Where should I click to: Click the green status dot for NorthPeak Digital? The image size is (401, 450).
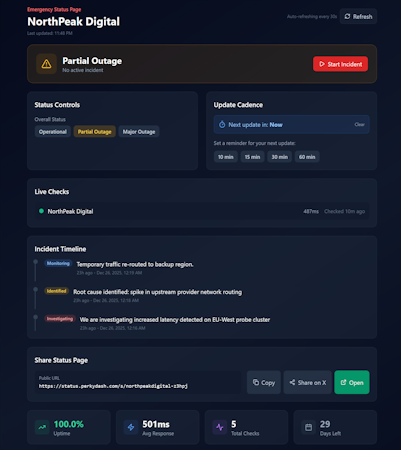(41, 211)
